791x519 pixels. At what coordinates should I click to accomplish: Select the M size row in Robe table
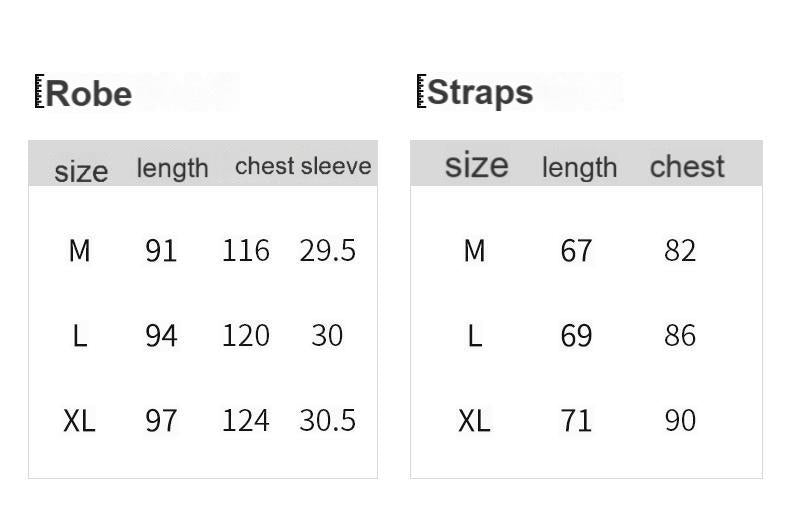pos(79,250)
